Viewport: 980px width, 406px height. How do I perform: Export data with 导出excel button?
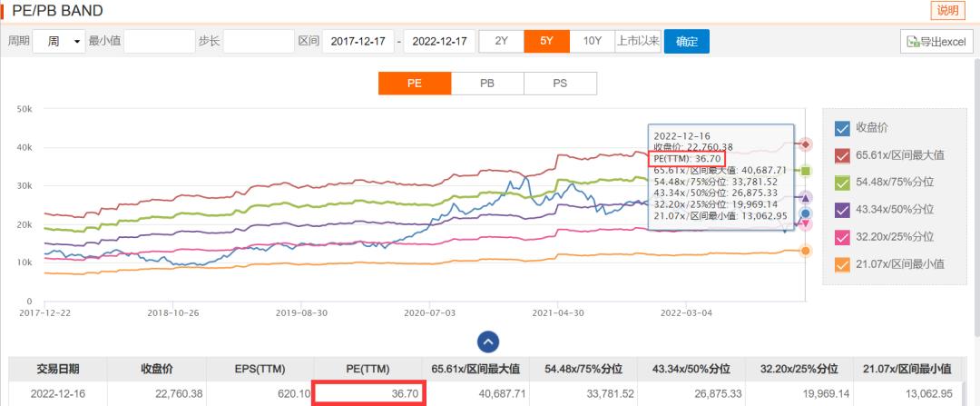pyautogui.click(x=936, y=41)
